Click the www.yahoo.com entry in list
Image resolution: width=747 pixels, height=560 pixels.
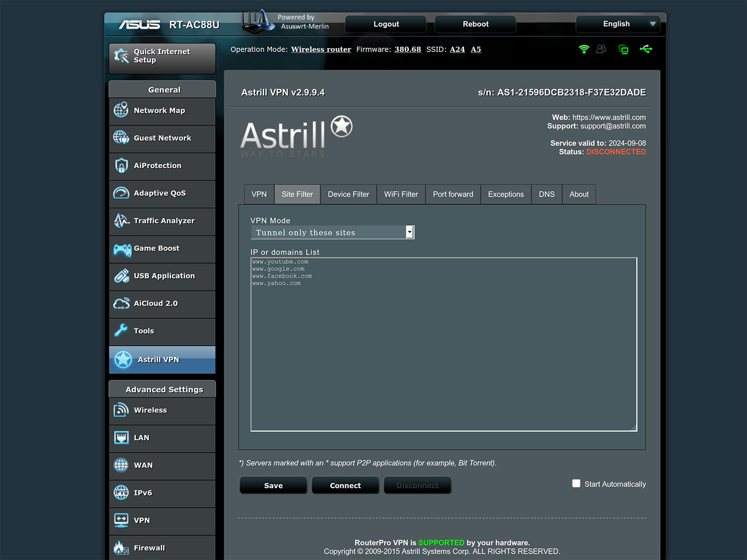coord(276,283)
